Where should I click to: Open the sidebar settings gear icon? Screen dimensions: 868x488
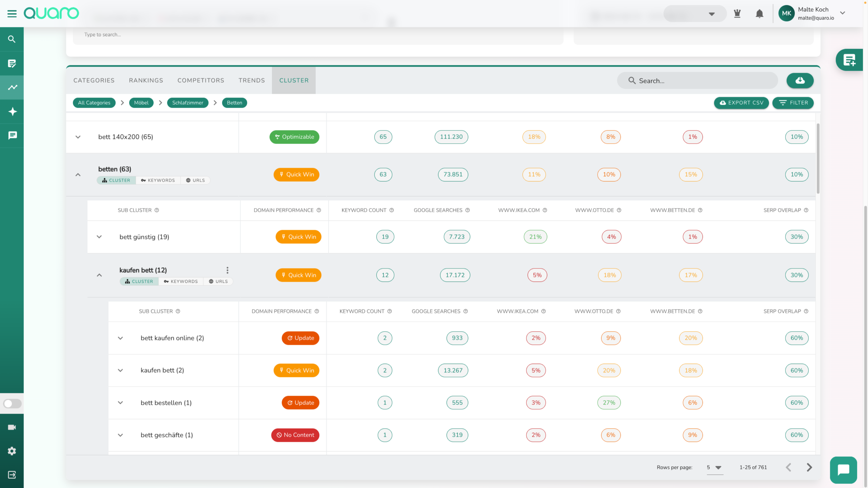12,451
